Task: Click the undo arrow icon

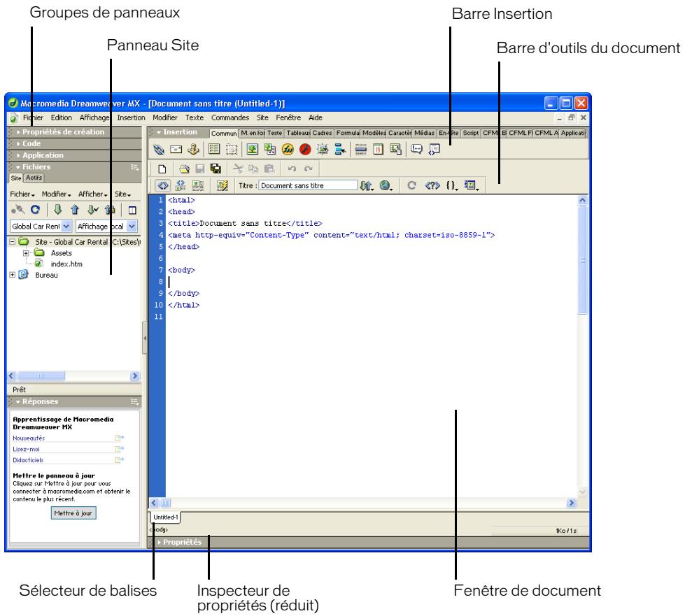Action: point(292,169)
